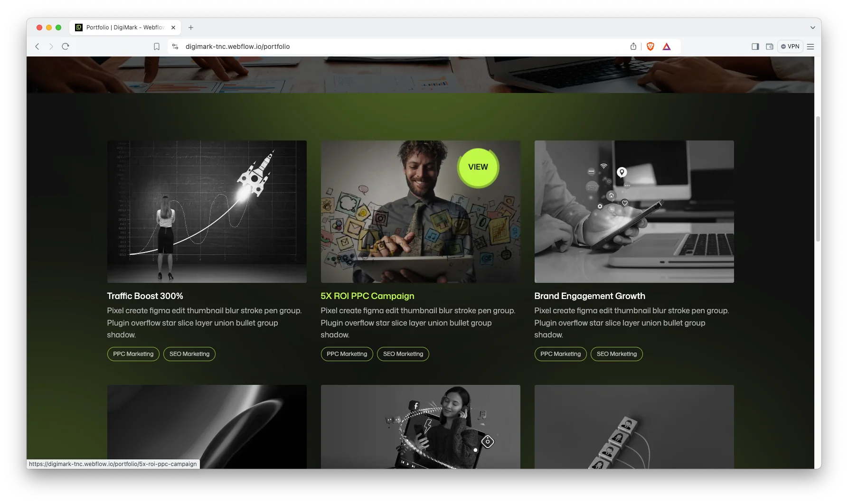This screenshot has height=504, width=848.
Task: Open Brave Shields lion icon
Action: pyautogui.click(x=650, y=47)
